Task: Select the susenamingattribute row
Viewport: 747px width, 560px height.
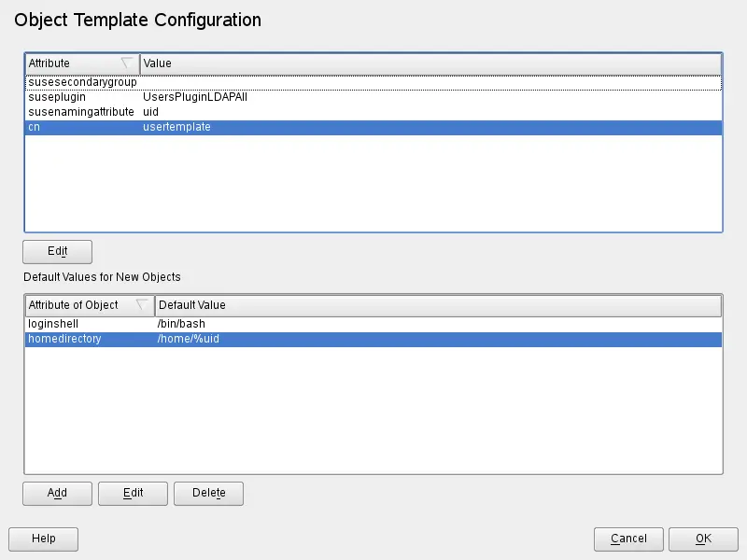Action: (80, 112)
